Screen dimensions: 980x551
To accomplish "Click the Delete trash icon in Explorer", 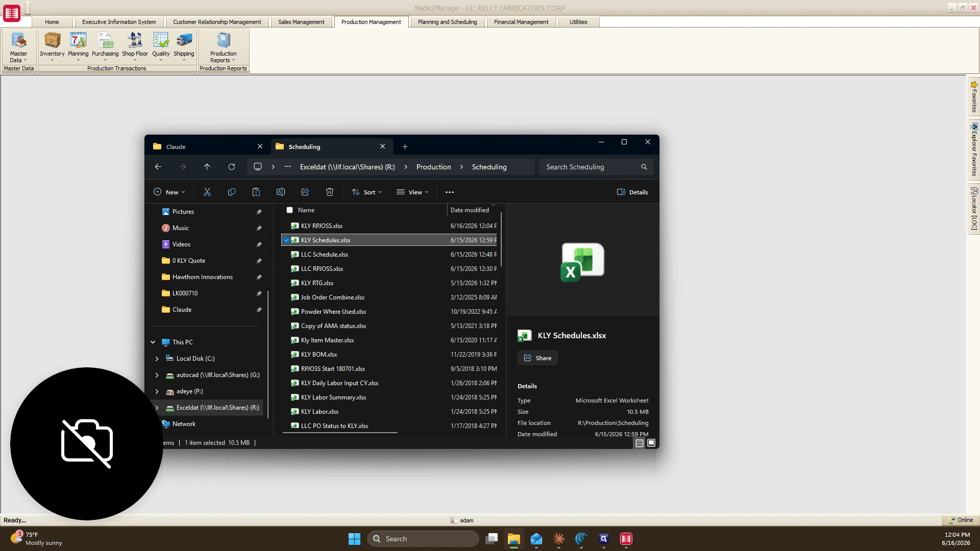I will 330,192.
